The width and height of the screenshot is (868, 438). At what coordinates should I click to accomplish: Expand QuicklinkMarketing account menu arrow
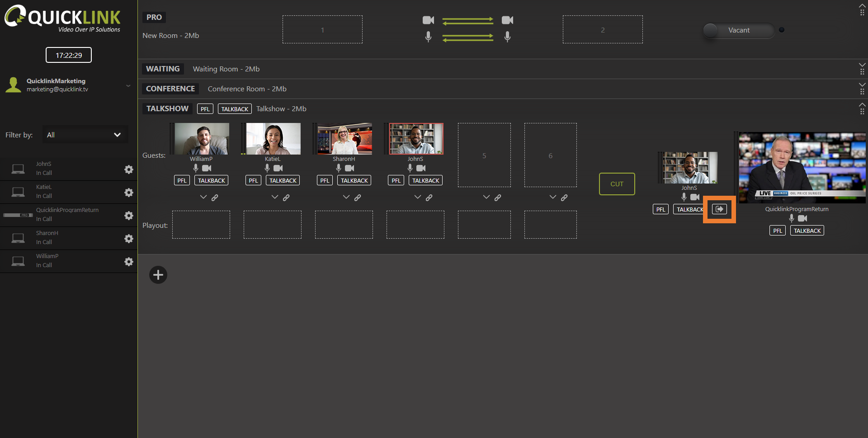(x=128, y=85)
